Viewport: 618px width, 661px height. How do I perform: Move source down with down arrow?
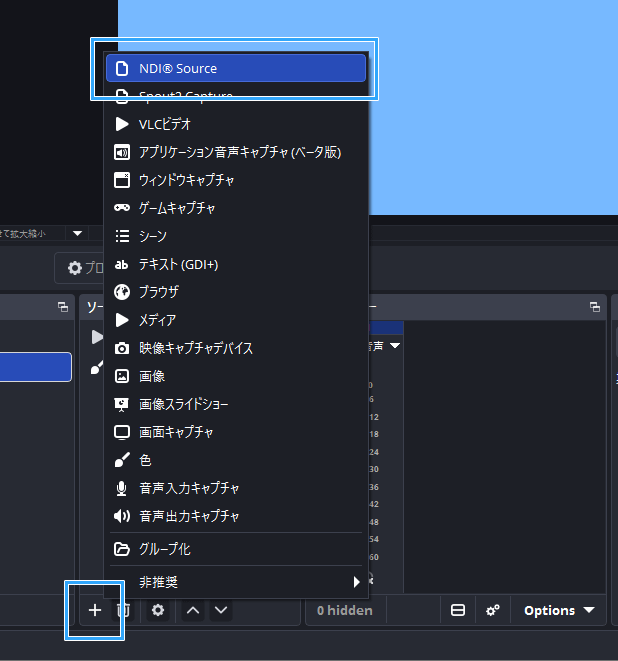click(221, 610)
